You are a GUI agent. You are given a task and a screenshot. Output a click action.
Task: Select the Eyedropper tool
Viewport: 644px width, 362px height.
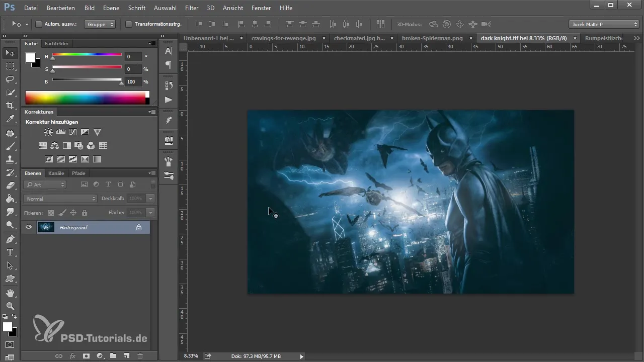10,119
